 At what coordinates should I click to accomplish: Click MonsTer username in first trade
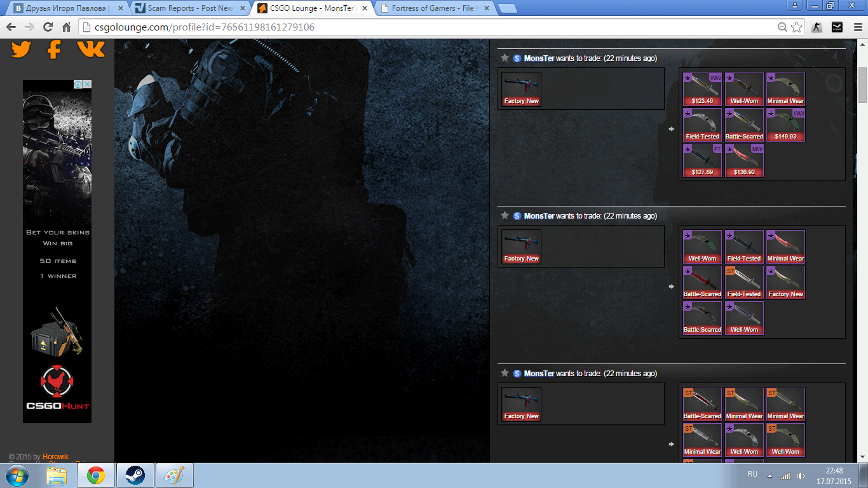pos(539,58)
